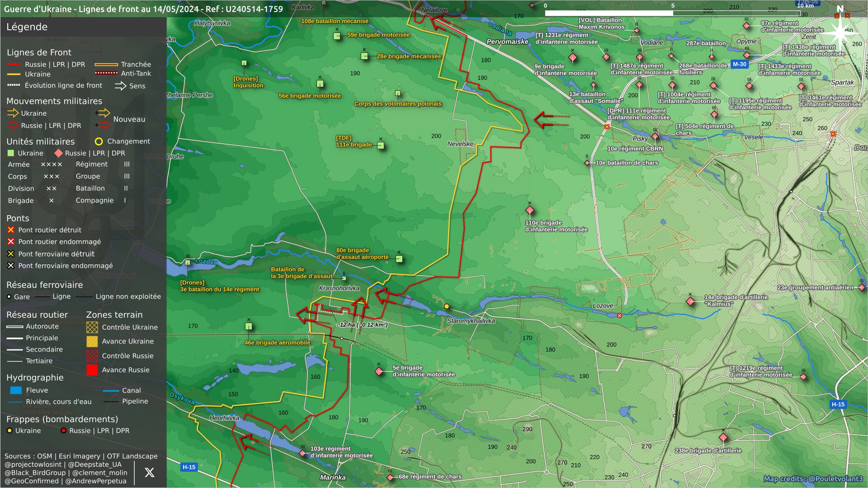868x488 pixels.
Task: Click the 59e brigade motorisée green square
Action: click(x=337, y=36)
